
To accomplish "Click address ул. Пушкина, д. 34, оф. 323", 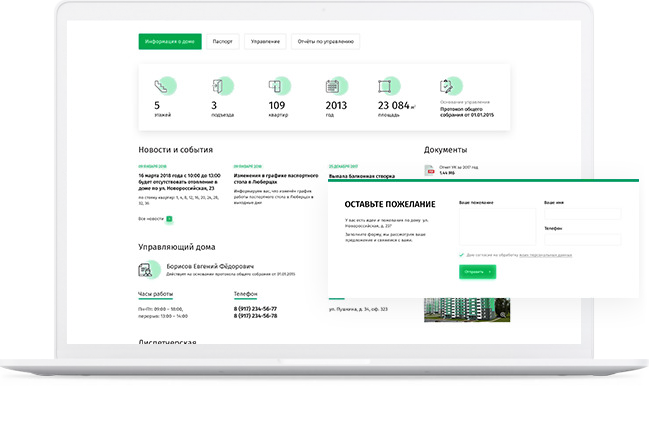I will (x=358, y=309).
